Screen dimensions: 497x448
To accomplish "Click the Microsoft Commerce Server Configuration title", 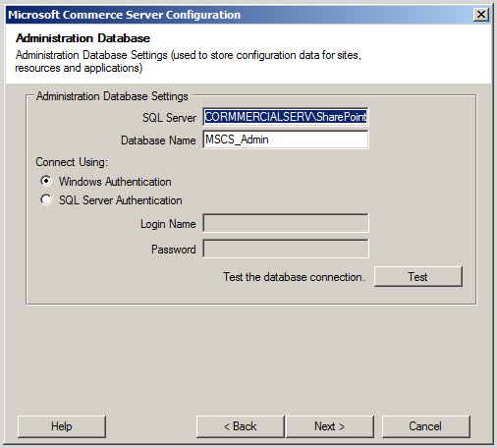I will pos(125,15).
